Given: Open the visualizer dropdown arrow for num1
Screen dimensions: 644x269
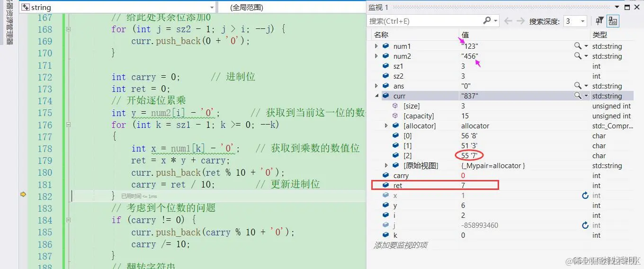Looking at the screenshot, I should click(x=586, y=46).
